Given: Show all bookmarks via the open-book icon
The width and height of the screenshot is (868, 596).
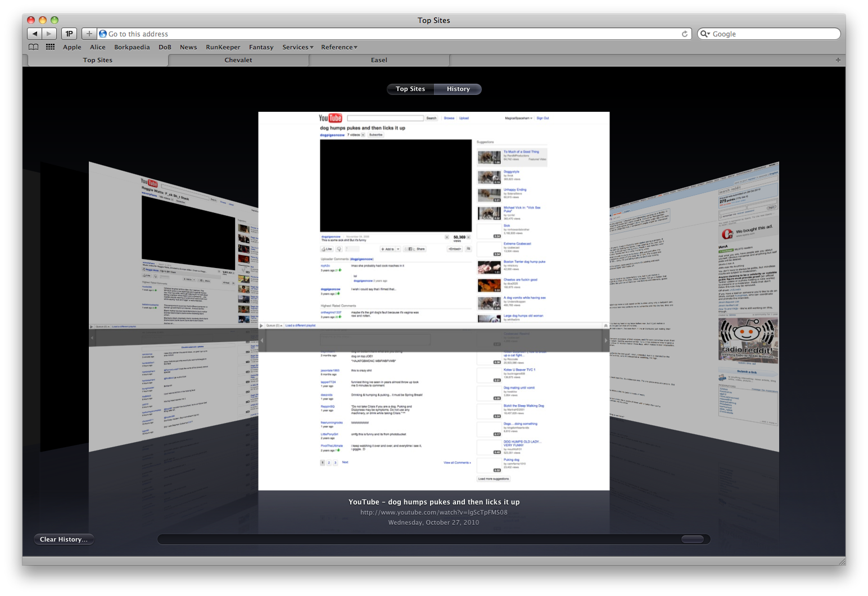Looking at the screenshot, I should coord(34,47).
